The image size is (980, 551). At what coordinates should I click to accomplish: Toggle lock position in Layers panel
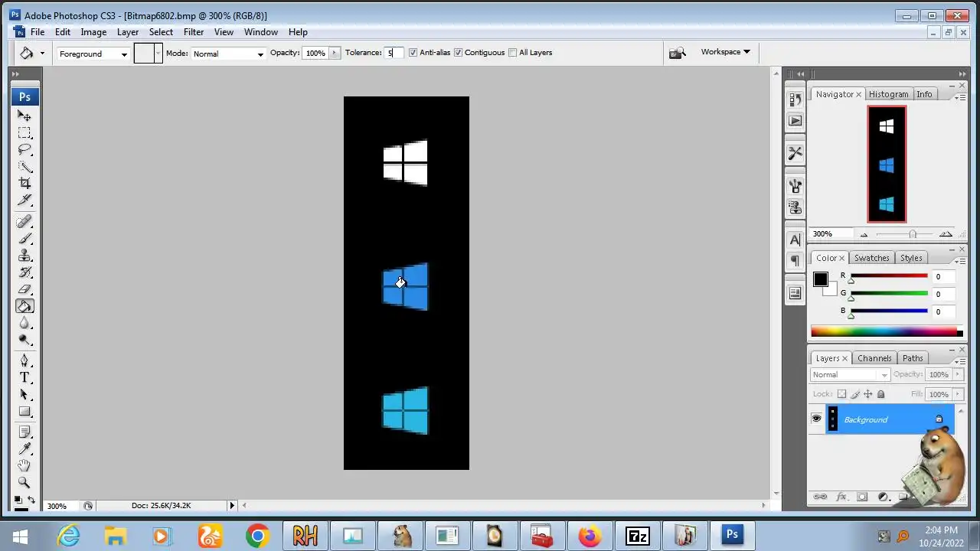click(x=867, y=394)
